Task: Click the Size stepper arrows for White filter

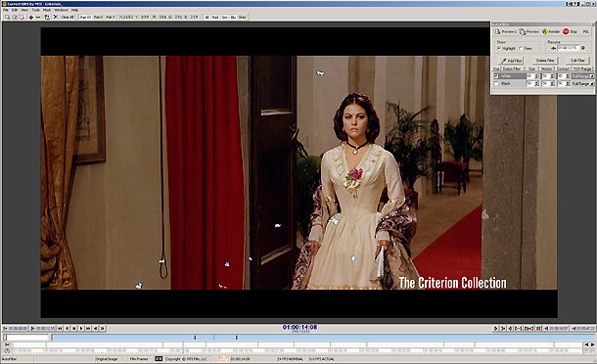Action: click(536, 76)
